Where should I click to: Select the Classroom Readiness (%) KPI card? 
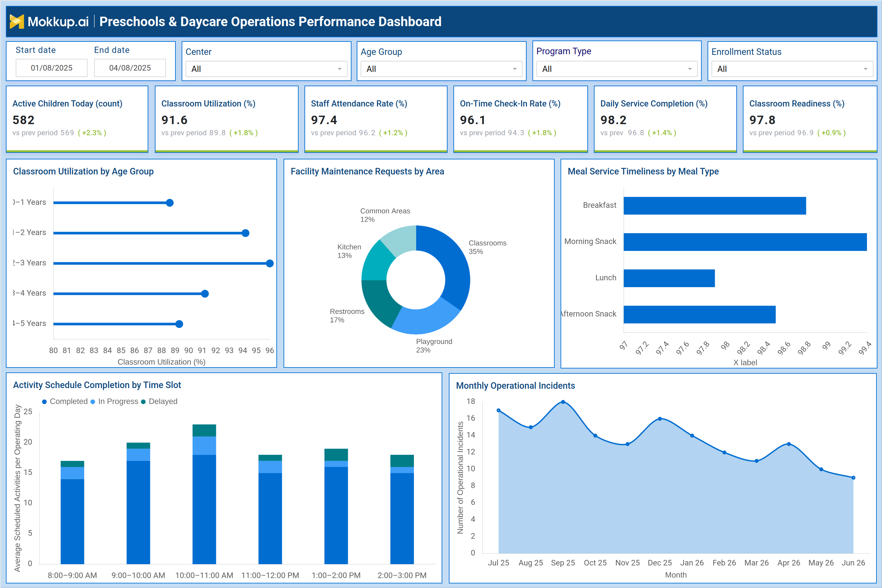coord(810,119)
